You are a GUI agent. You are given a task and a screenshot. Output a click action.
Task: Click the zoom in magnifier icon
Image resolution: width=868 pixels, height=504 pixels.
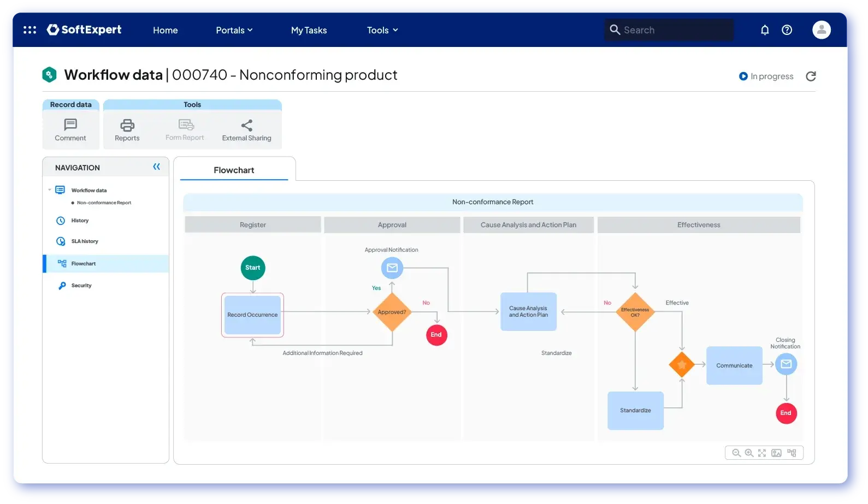[x=749, y=453]
